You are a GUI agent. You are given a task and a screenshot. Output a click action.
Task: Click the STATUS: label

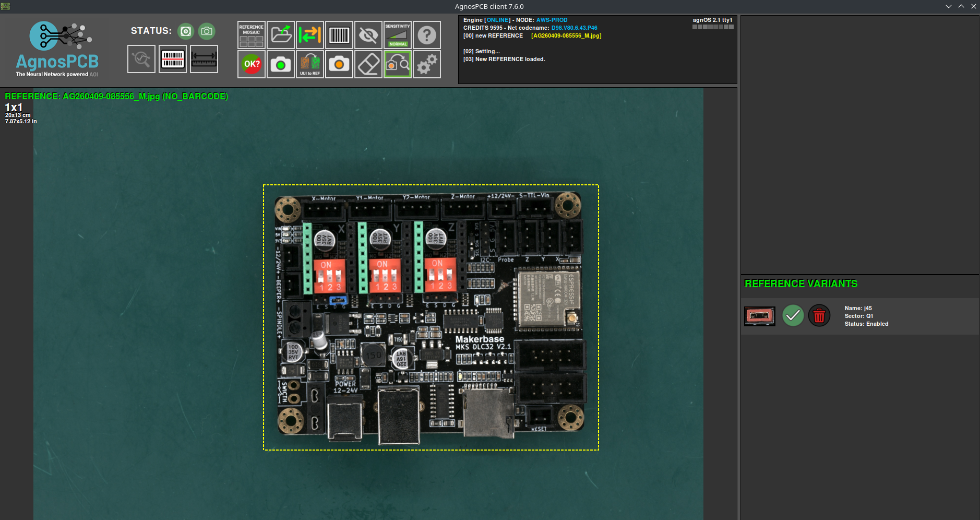pos(151,31)
